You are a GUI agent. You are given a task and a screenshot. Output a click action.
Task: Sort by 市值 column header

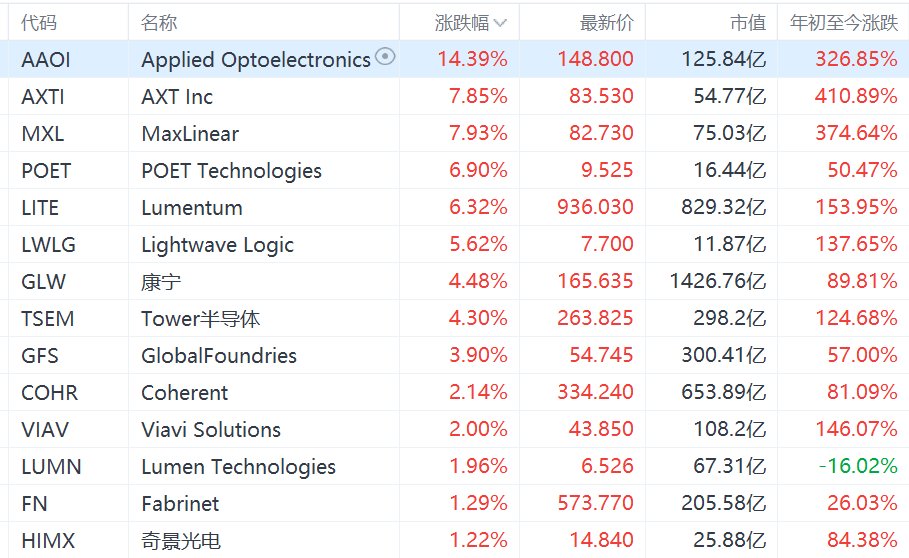(x=748, y=23)
